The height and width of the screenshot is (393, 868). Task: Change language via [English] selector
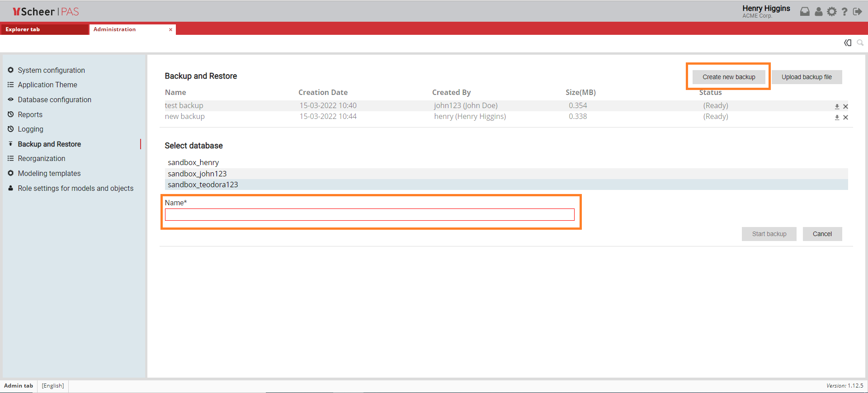tap(53, 386)
